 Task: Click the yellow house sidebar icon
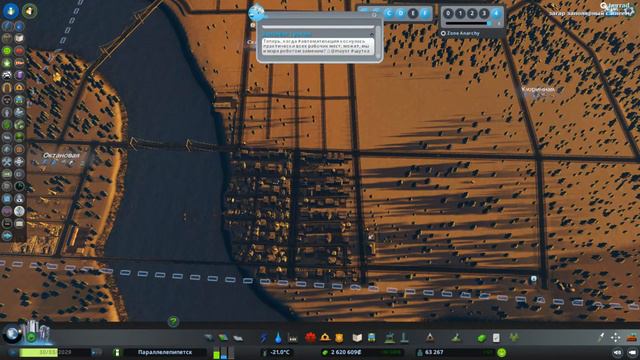tap(19, 87)
